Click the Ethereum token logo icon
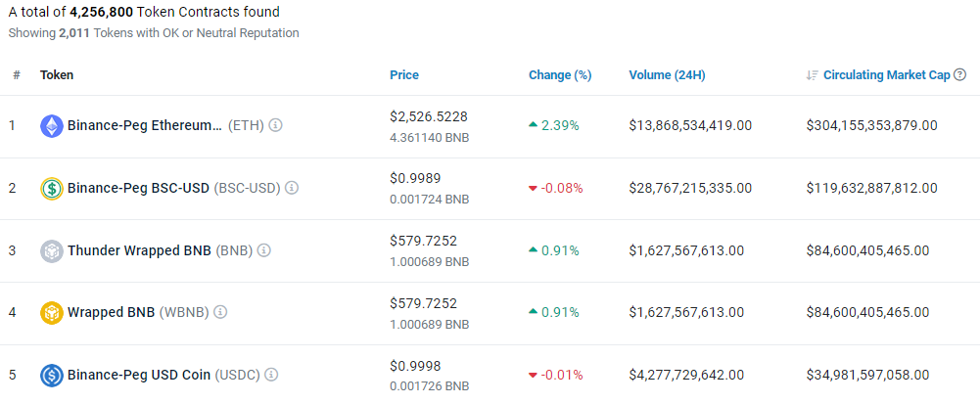This screenshot has width=980, height=404. point(51,125)
